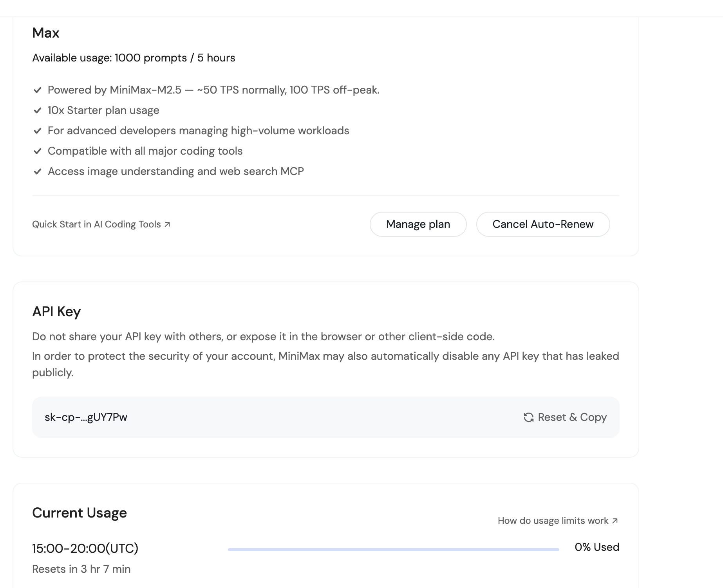Image resolution: width=723 pixels, height=588 pixels.
Task: Click checkmark beside image understanding MCP feature
Action: pyautogui.click(x=38, y=171)
